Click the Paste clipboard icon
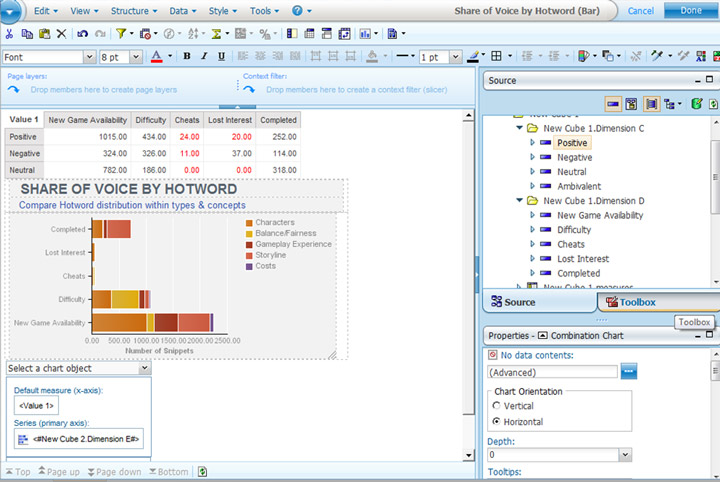Image resolution: width=720 pixels, height=482 pixels. coord(44,34)
